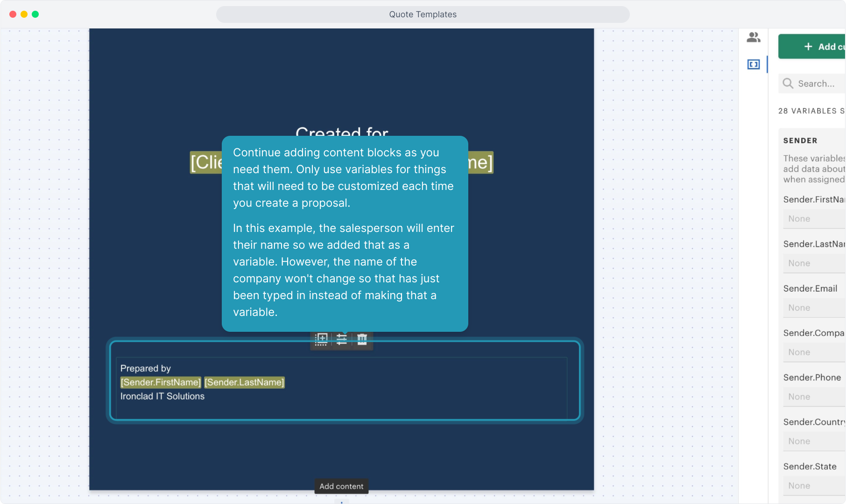Screen dimensions: 846x504
Task: Click the Sender.State value field
Action: point(814,486)
